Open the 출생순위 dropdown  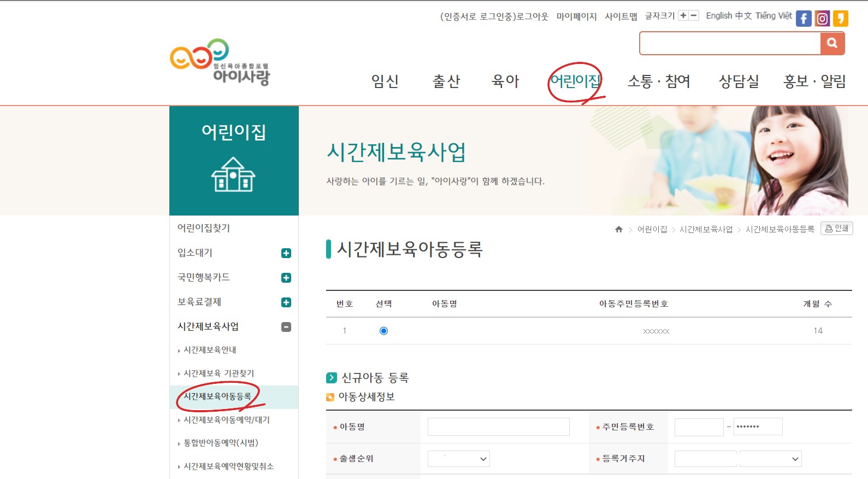tap(459, 459)
